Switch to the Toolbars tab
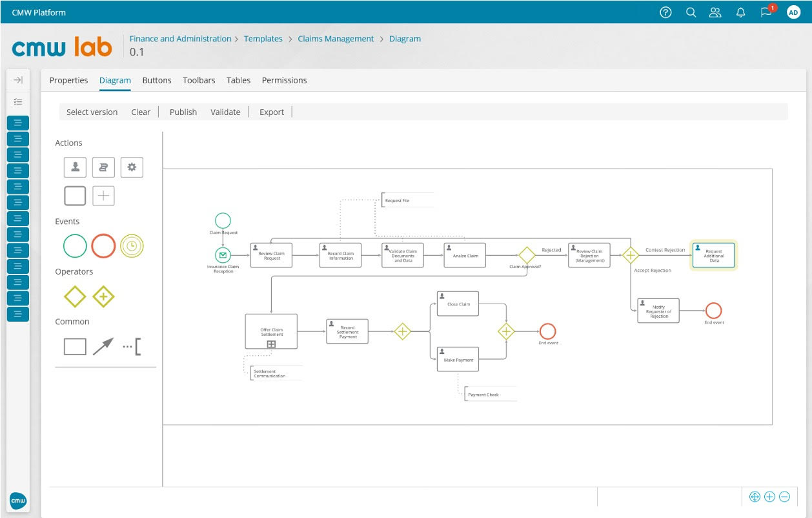Viewport: 812px width, 518px height. coord(199,80)
